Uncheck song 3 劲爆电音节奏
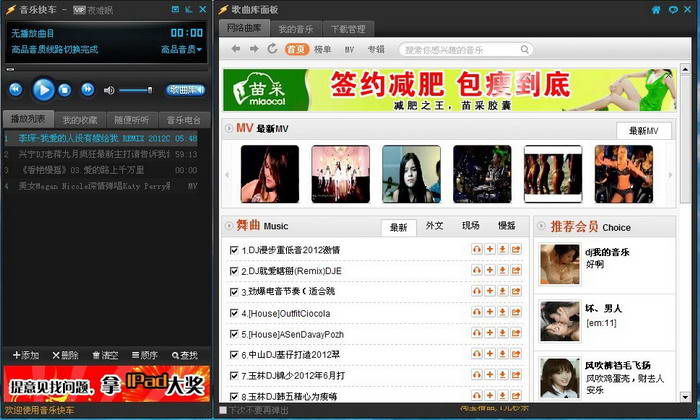The width and height of the screenshot is (700, 420). (233, 292)
